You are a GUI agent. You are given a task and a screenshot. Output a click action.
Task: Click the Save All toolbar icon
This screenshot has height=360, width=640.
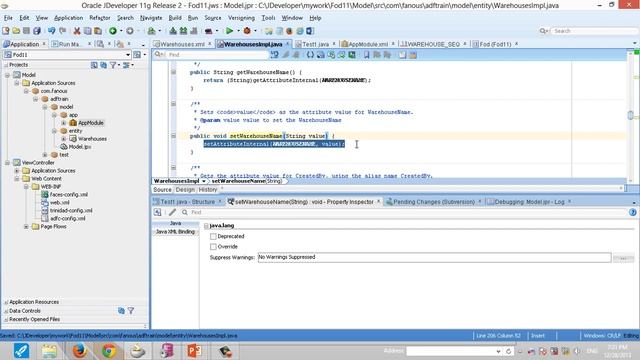click(x=37, y=31)
